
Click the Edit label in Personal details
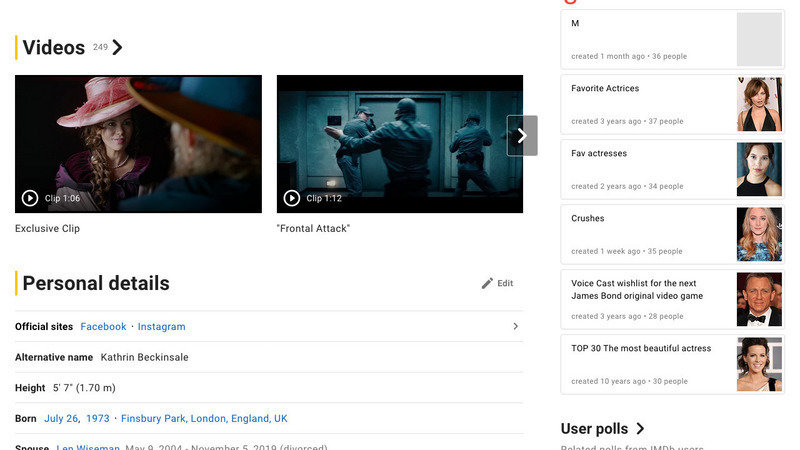click(505, 283)
